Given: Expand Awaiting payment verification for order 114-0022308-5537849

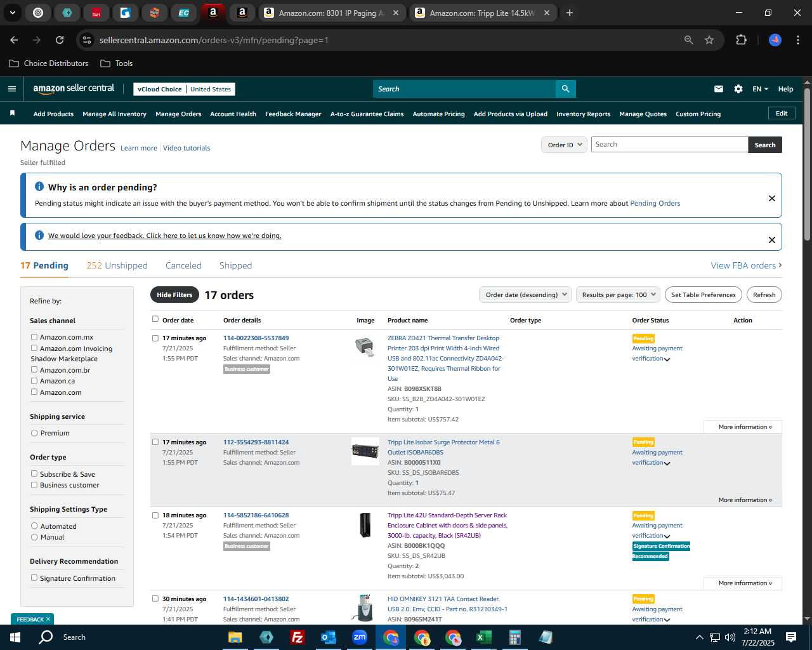Looking at the screenshot, I should pos(667,359).
